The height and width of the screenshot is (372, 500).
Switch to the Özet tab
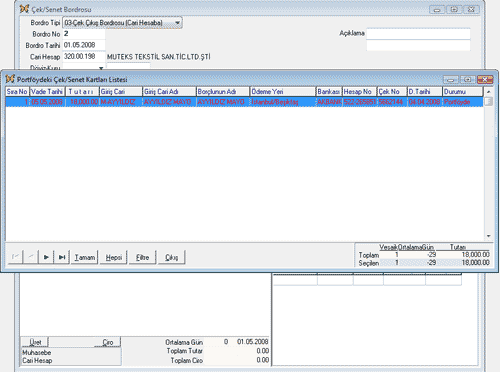35,342
